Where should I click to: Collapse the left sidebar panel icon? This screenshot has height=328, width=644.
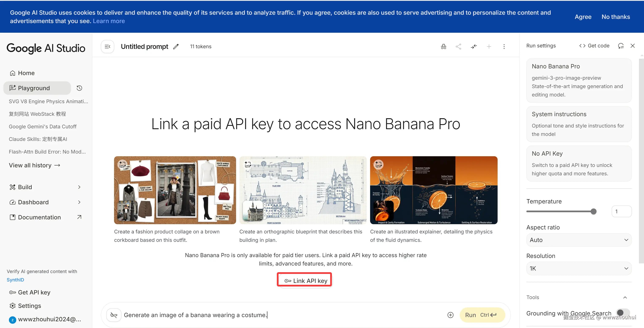(108, 46)
